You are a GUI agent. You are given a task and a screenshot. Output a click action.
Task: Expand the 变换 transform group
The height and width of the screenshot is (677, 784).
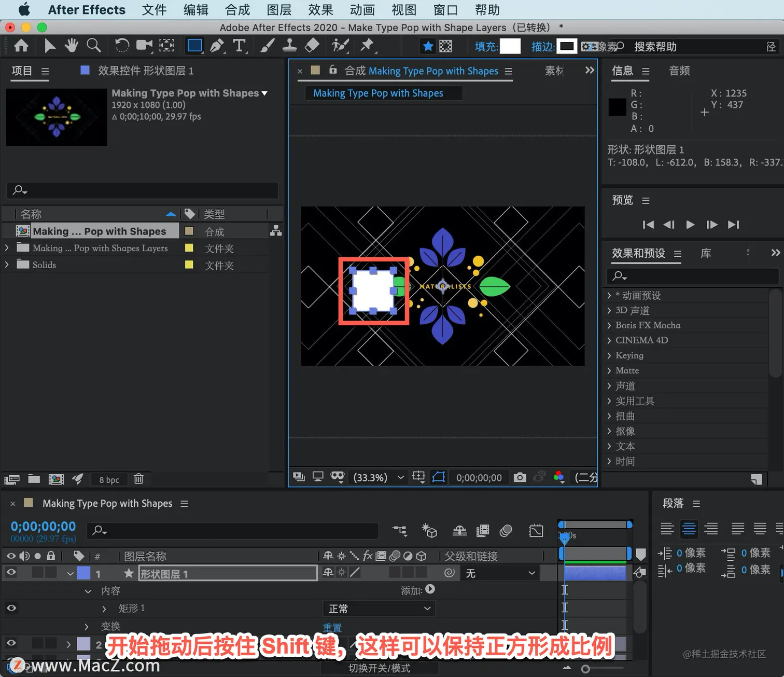[87, 626]
